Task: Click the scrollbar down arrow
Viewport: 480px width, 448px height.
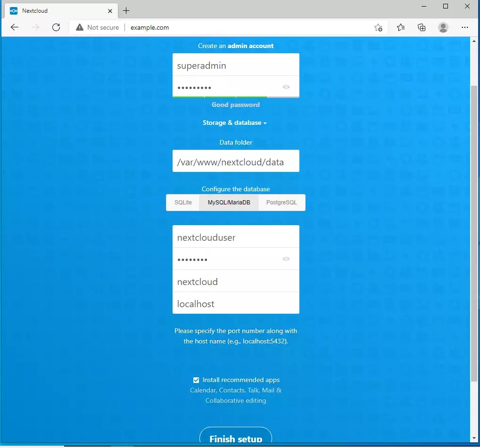Action: click(x=474, y=438)
